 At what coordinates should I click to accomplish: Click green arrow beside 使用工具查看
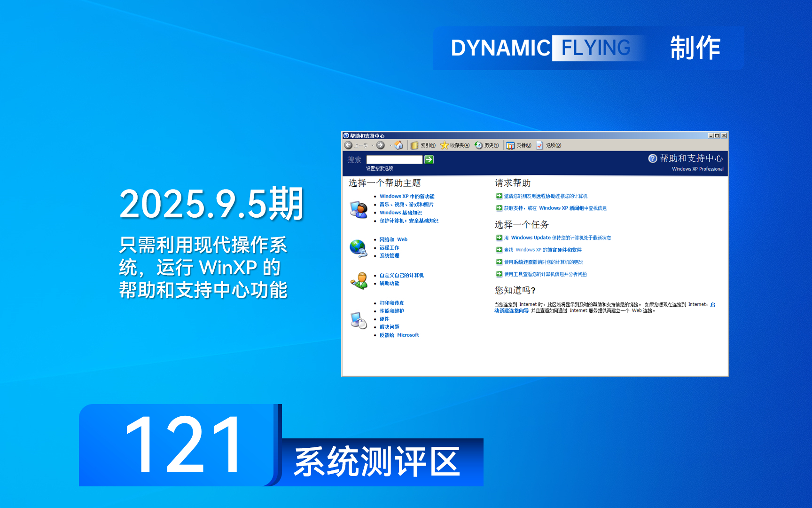click(499, 274)
